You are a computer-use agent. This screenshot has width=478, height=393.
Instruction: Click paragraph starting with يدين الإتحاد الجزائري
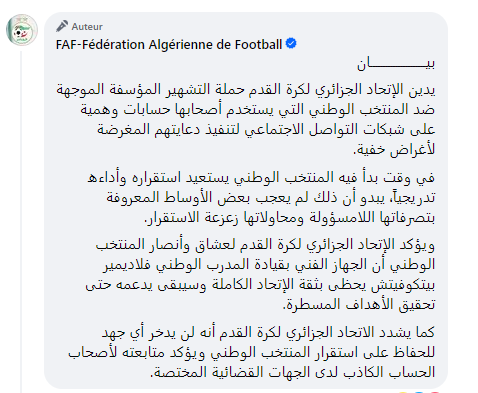pyautogui.click(x=246, y=119)
